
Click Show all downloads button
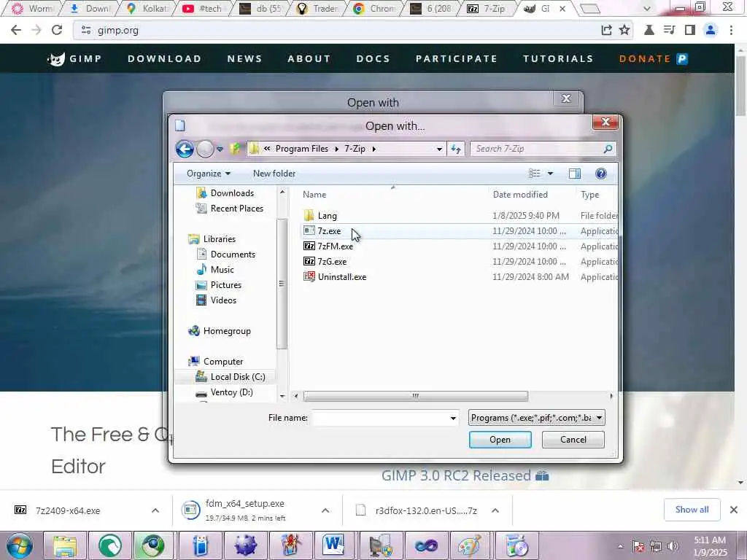(x=692, y=510)
